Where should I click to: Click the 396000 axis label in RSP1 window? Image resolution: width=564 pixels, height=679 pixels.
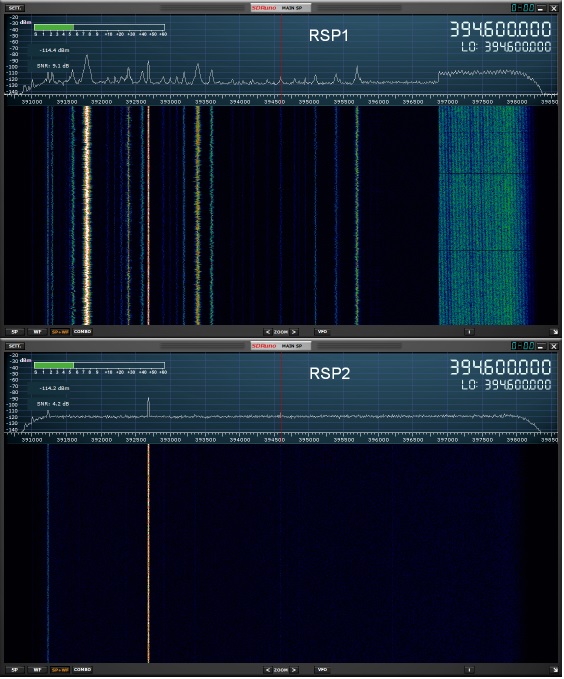point(378,102)
